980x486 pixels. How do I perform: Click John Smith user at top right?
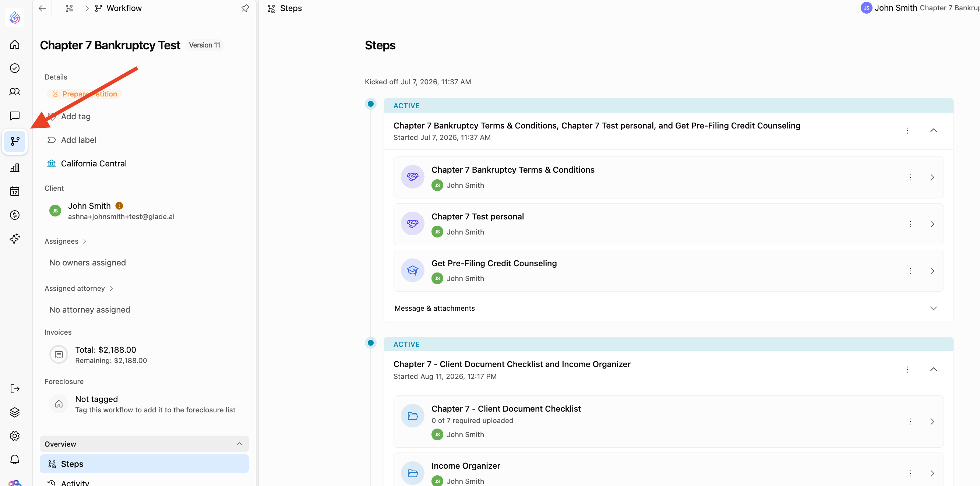889,8
